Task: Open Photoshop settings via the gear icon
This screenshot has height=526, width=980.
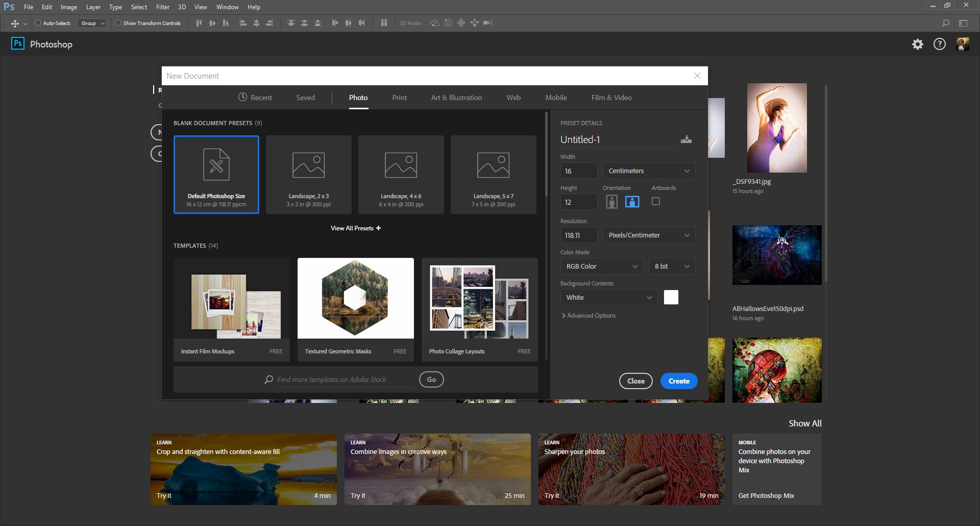Action: pos(917,44)
